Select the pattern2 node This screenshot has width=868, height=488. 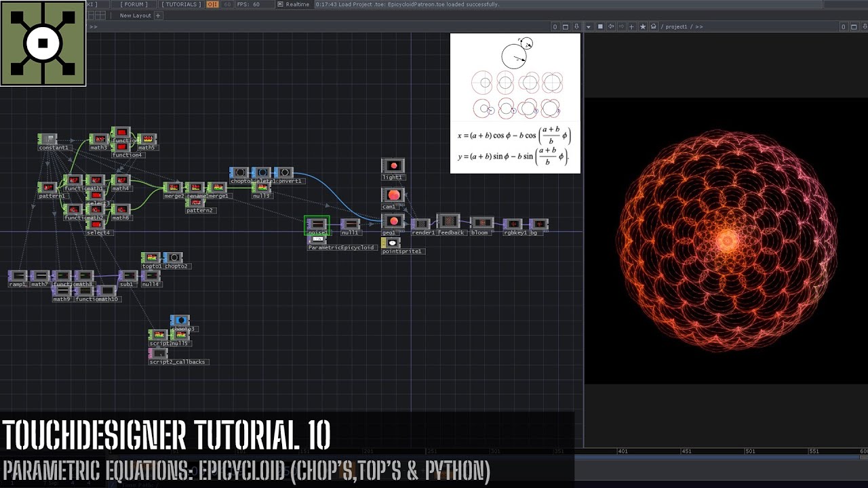pyautogui.click(x=195, y=202)
